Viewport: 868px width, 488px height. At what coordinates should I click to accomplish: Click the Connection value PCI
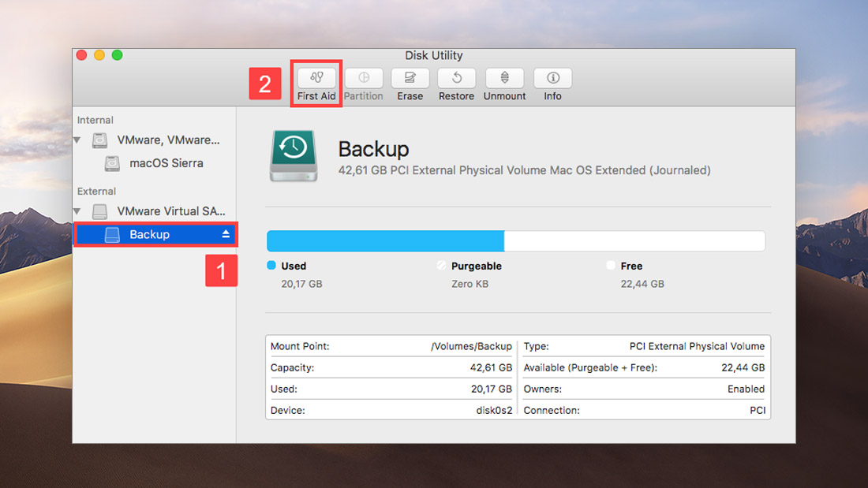(758, 411)
